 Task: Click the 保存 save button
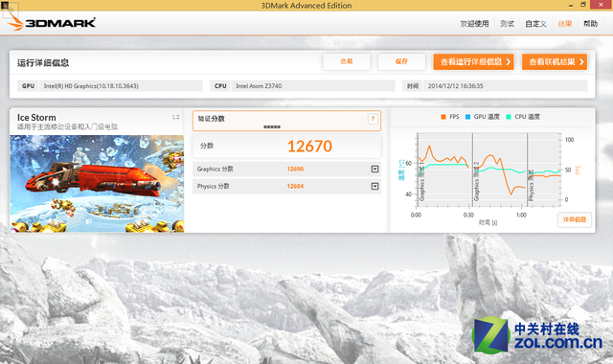[x=401, y=61]
